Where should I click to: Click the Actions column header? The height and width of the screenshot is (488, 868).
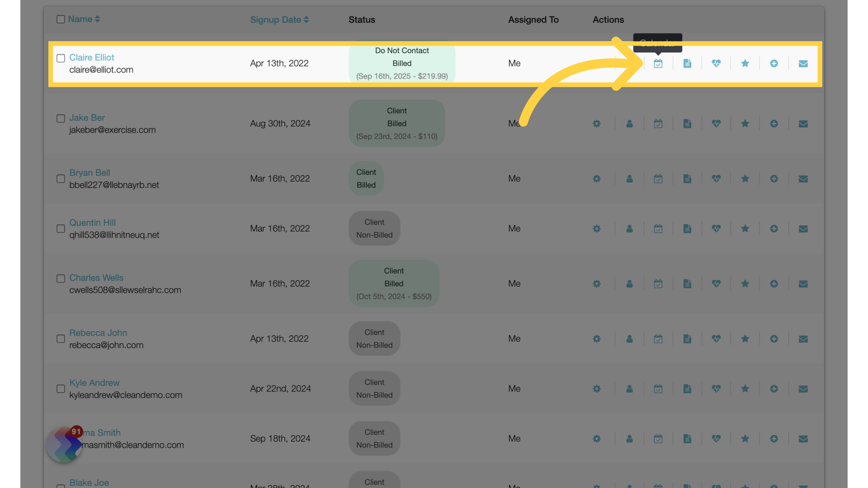click(608, 19)
